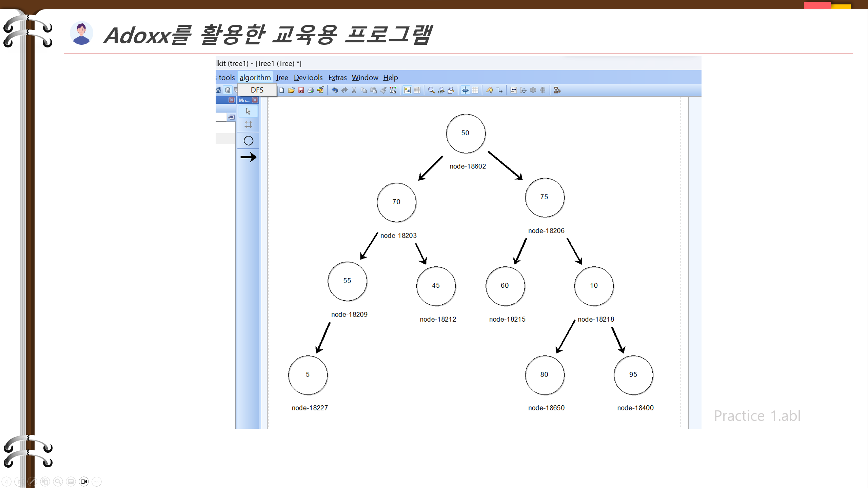Click the red Save floppy disk icon
The height and width of the screenshot is (488, 868).
point(301,90)
